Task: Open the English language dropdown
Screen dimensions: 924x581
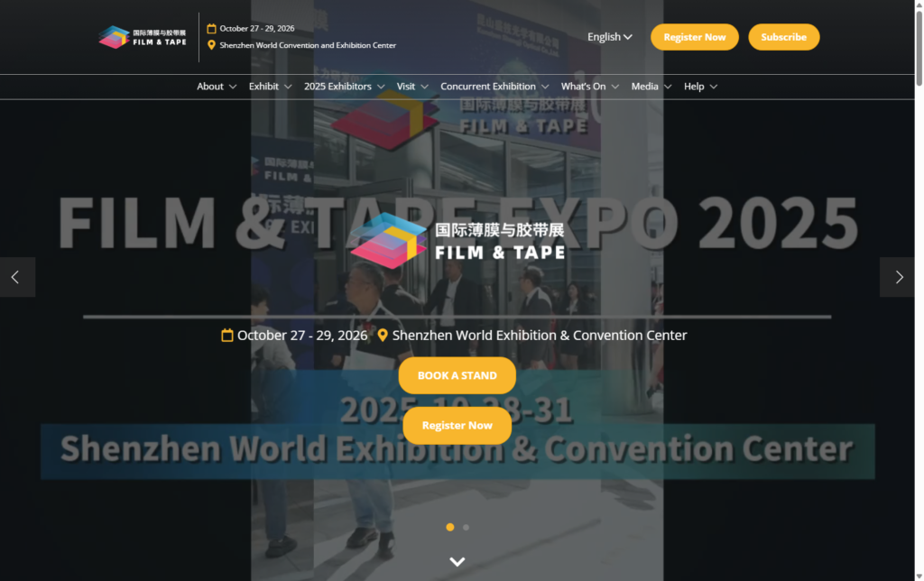Action: coord(609,37)
